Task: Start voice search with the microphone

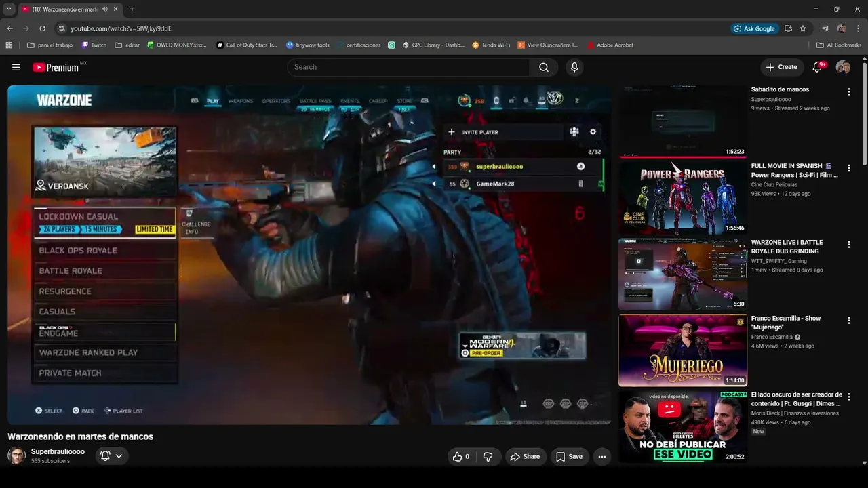Action: [574, 67]
